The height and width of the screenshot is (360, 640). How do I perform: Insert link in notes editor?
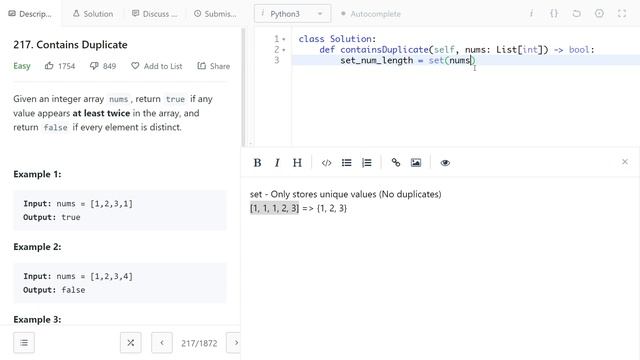pos(396,163)
